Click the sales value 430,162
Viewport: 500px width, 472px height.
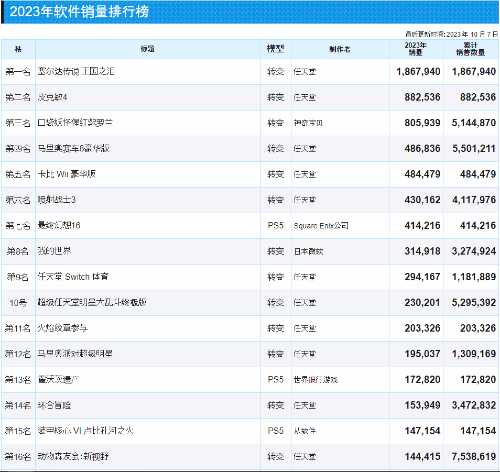(422, 200)
